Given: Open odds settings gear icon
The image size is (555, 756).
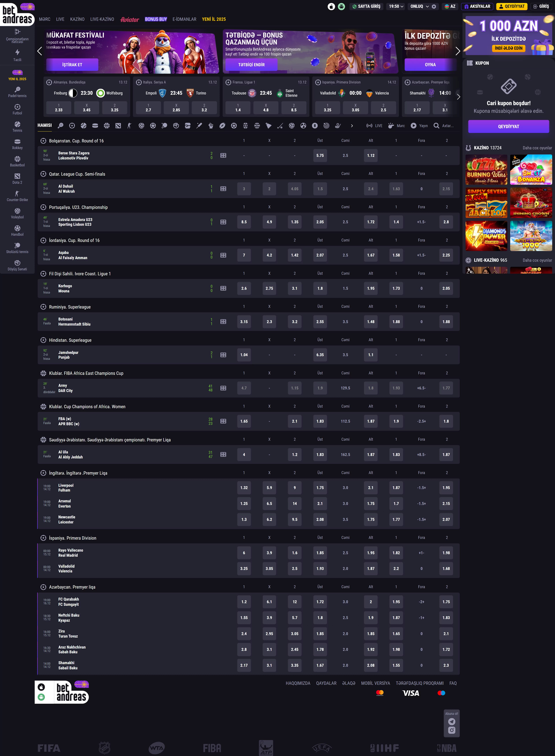Looking at the screenshot, I should 434,6.
